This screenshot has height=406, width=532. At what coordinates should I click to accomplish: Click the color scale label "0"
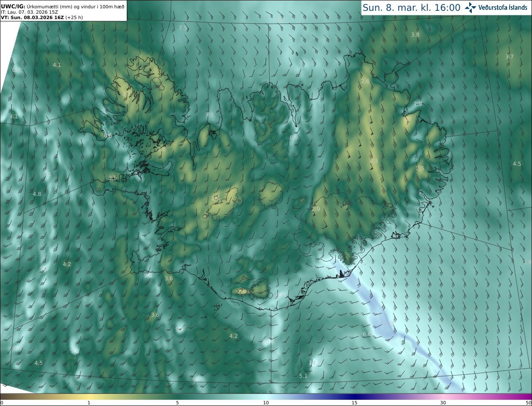(x=2, y=403)
